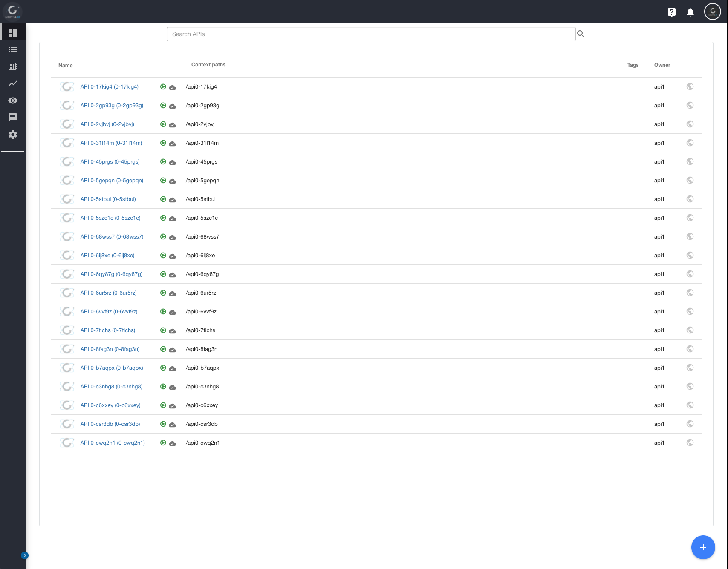The width and height of the screenshot is (728, 569).
Task: Open the analytics chart icon in sidebar
Action: (x=13, y=83)
